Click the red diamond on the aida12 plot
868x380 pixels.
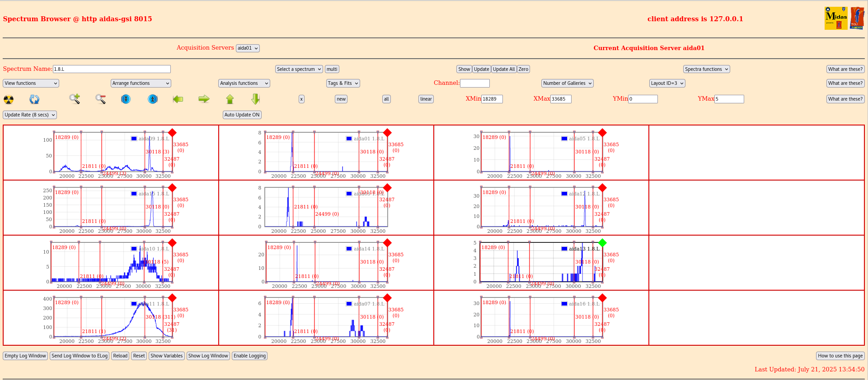click(602, 188)
